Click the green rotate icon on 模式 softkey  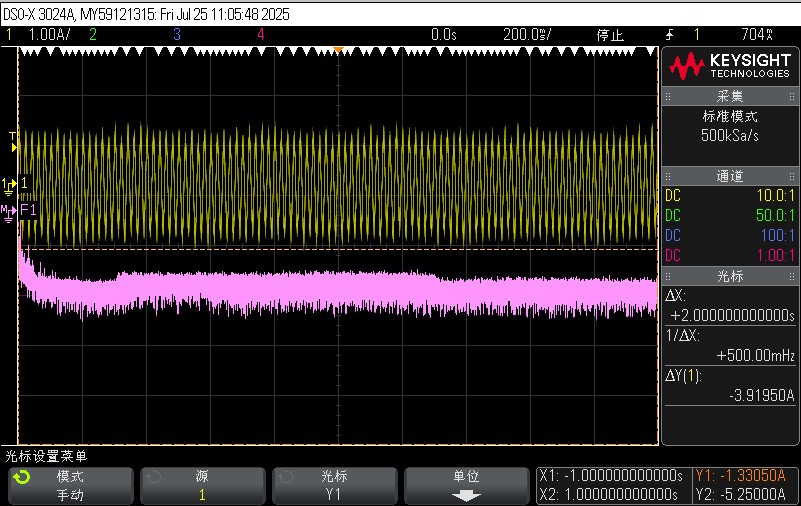click(21, 478)
